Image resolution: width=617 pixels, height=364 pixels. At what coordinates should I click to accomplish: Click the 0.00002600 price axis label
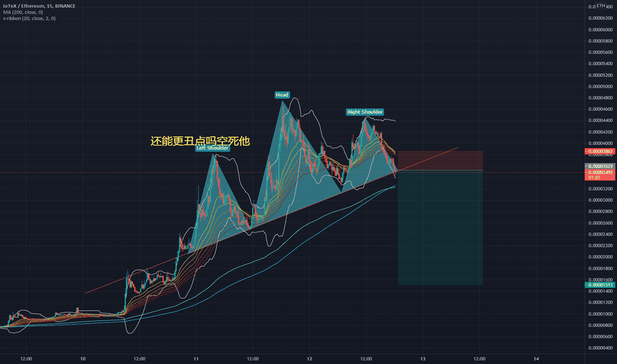[600, 223]
